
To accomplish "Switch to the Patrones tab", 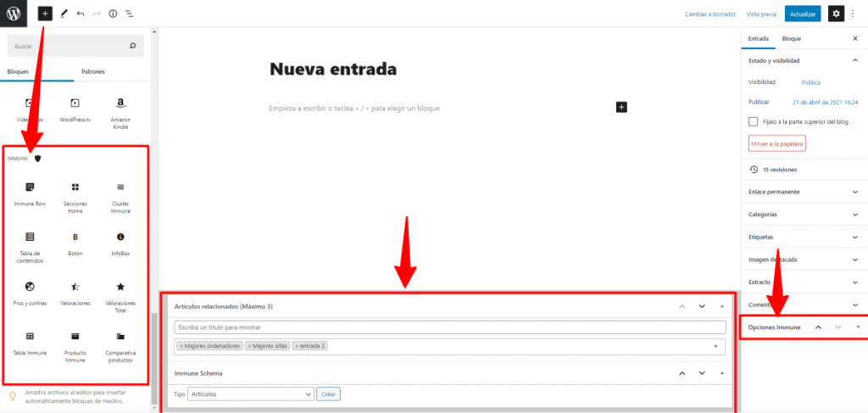I will [93, 72].
